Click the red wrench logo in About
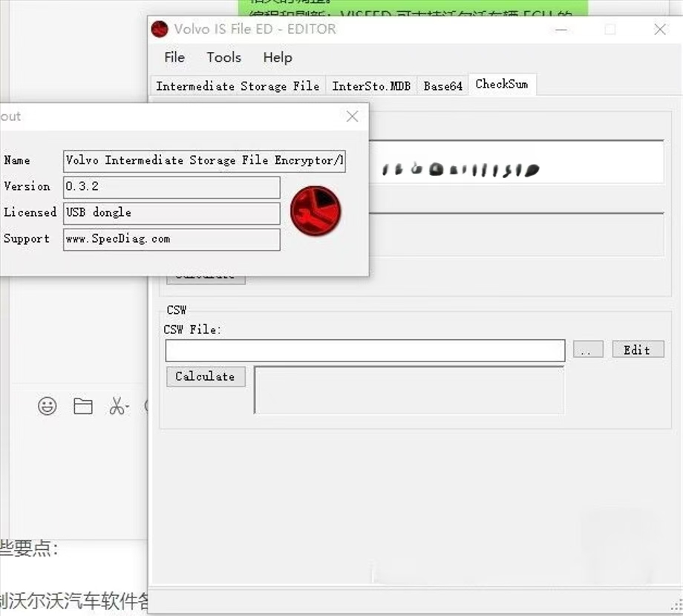 coord(316,211)
